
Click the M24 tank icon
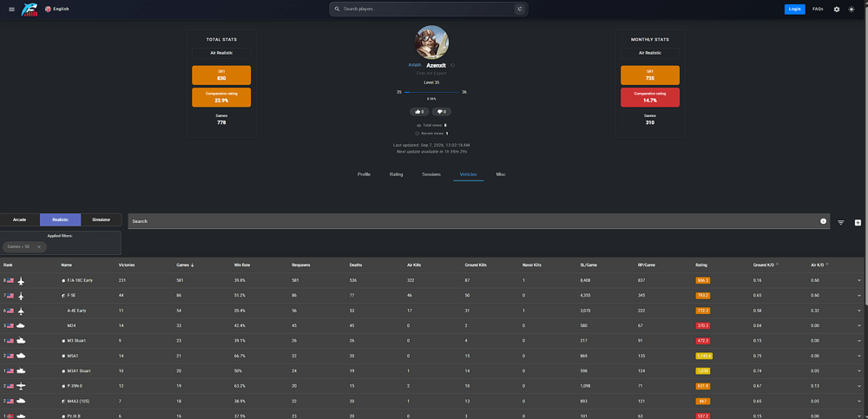coord(21,326)
